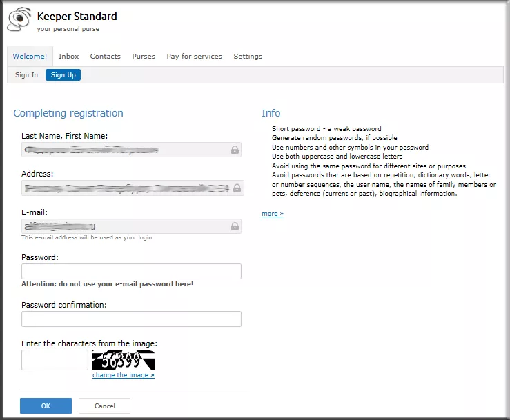
Task: Click the locked Address field
Action: point(133,188)
